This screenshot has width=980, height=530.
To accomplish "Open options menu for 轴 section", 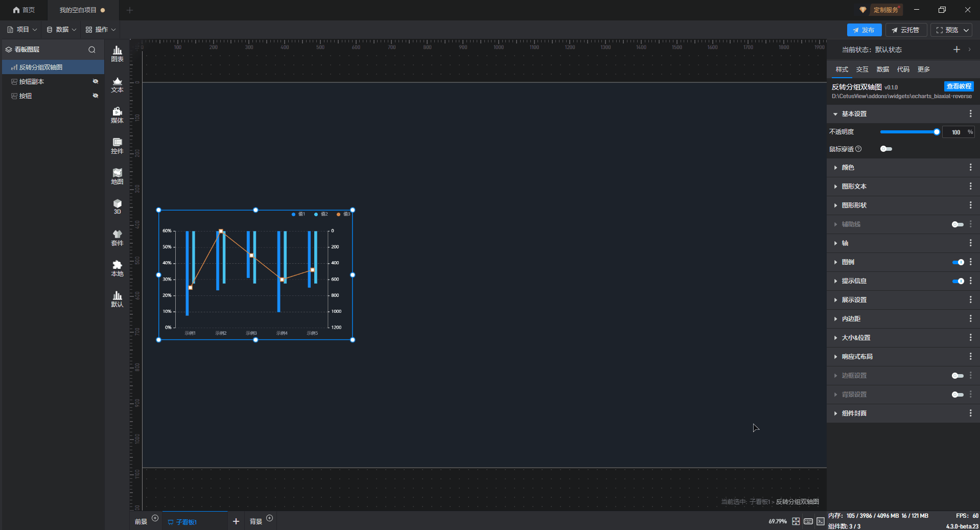I will (x=971, y=243).
